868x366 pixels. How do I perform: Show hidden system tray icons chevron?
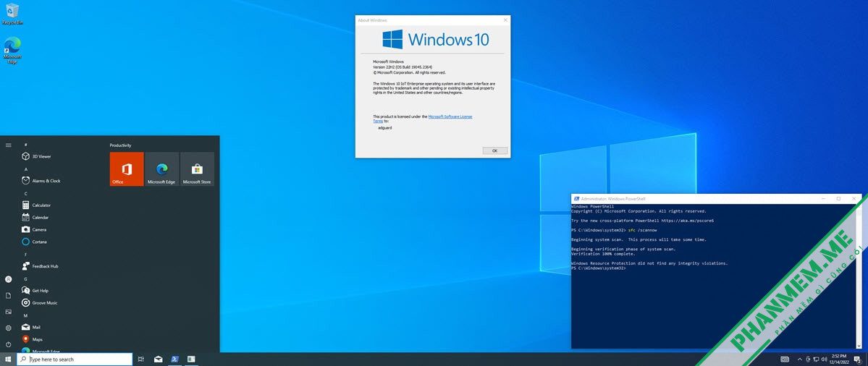point(799,359)
